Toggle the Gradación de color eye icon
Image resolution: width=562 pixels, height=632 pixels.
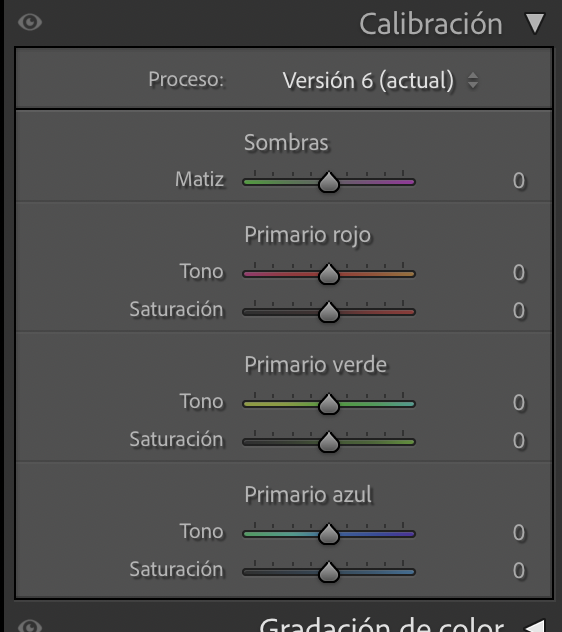pos(30,626)
